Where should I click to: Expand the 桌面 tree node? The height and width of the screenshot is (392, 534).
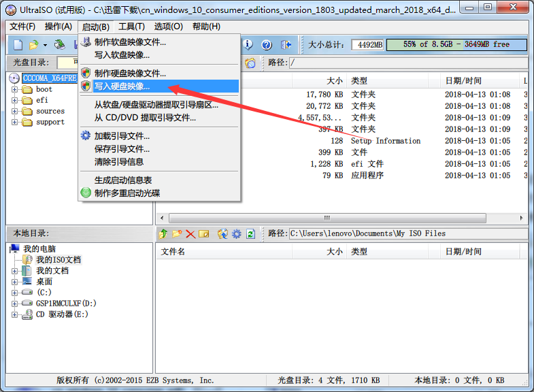click(14, 282)
